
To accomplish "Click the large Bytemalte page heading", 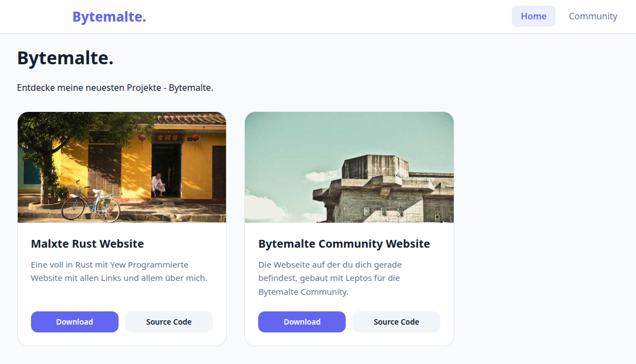I will point(65,58).
